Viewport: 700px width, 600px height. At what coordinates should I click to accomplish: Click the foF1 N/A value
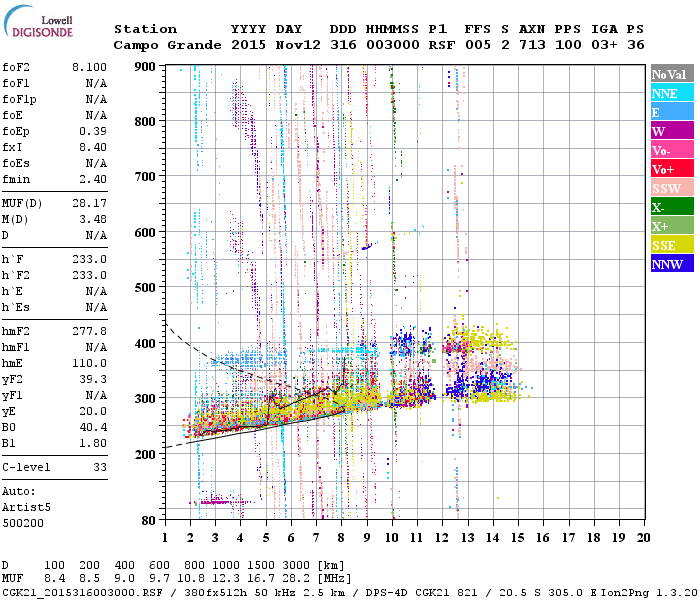tap(96, 83)
